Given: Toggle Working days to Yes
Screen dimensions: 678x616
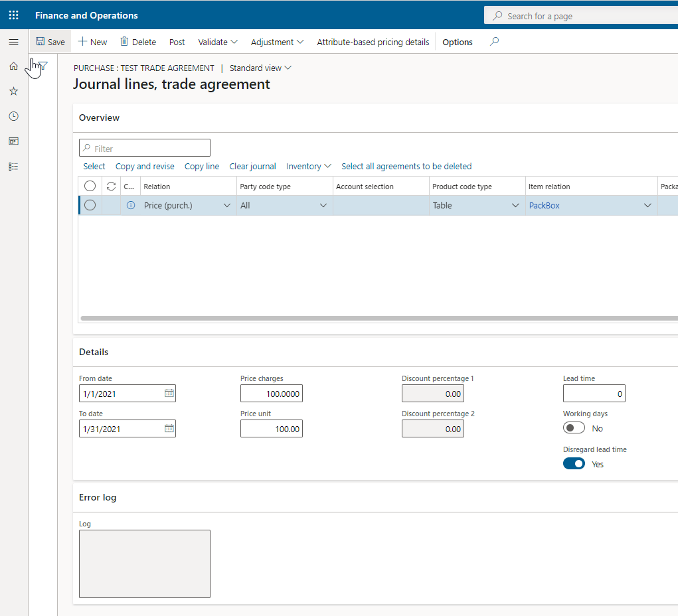Looking at the screenshot, I should (x=574, y=427).
